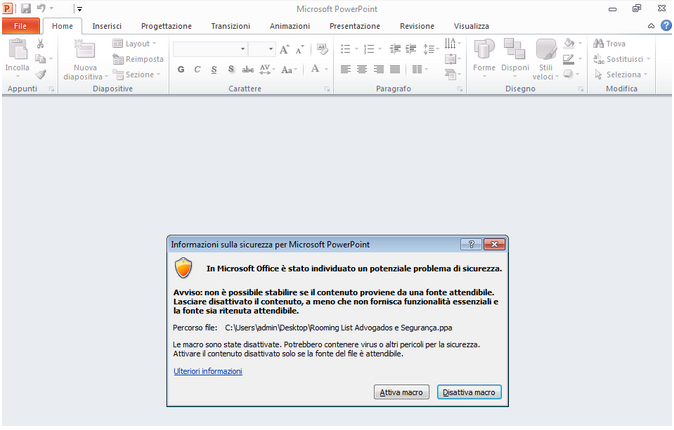Viewport: 674px width, 430px height.
Task: Click increase list level icon
Action: pyautogui.click(x=411, y=49)
